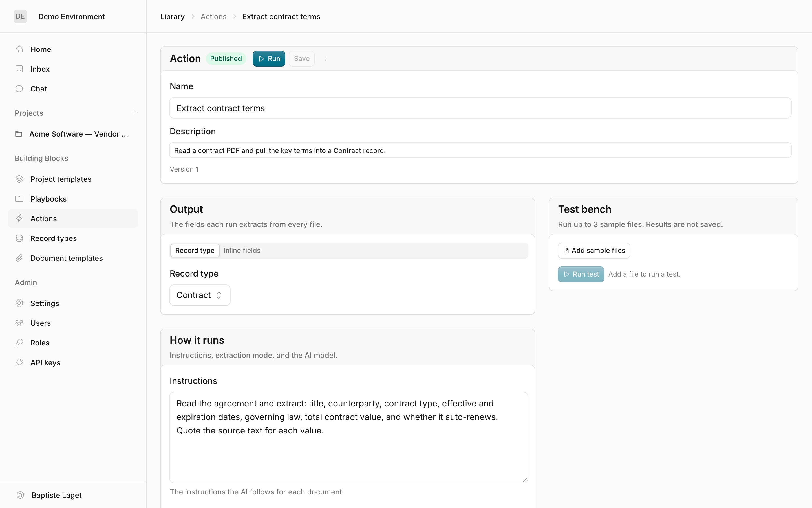Run the action with Run button
Viewport: 812px width, 508px height.
(269, 59)
